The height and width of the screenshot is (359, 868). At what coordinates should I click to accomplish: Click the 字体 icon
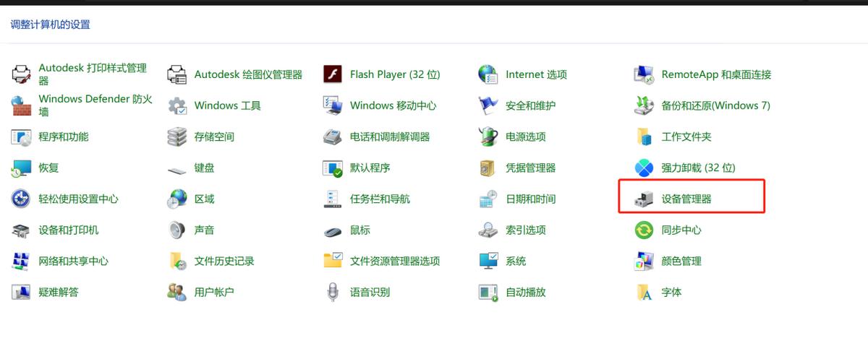point(644,292)
